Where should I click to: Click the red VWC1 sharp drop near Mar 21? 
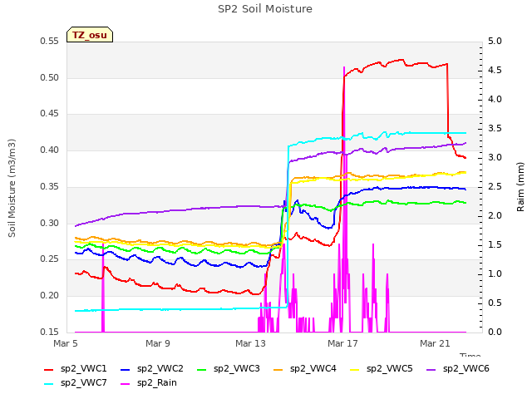448,100
